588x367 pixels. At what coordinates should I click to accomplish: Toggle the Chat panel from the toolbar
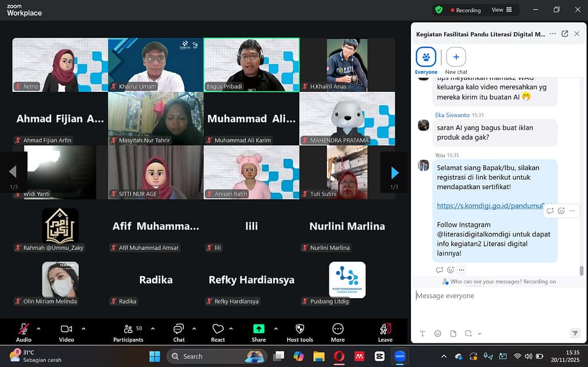tap(179, 329)
